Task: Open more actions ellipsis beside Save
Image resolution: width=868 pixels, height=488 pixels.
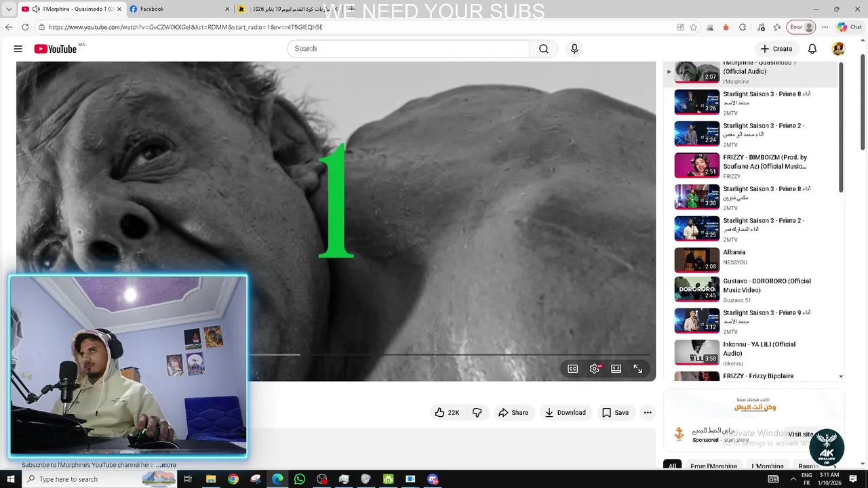Action: (x=648, y=412)
